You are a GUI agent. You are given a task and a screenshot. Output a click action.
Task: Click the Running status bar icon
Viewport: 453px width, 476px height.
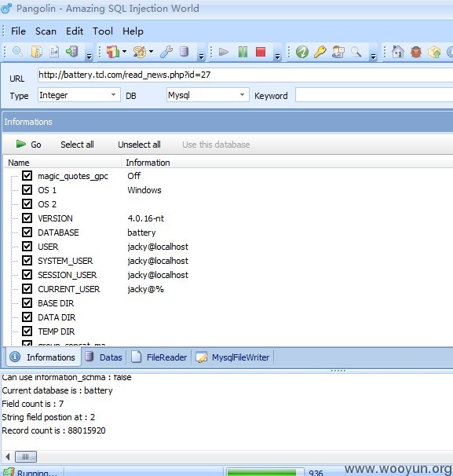click(9, 472)
